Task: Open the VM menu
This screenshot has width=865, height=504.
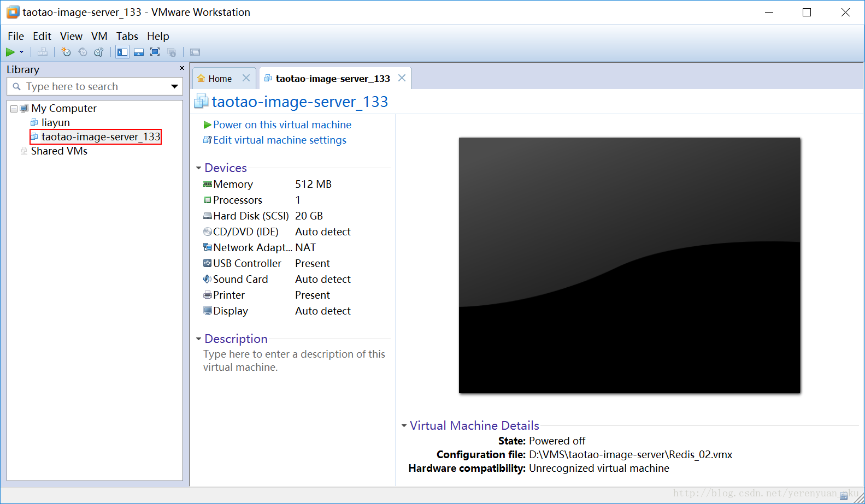Action: pyautogui.click(x=99, y=36)
